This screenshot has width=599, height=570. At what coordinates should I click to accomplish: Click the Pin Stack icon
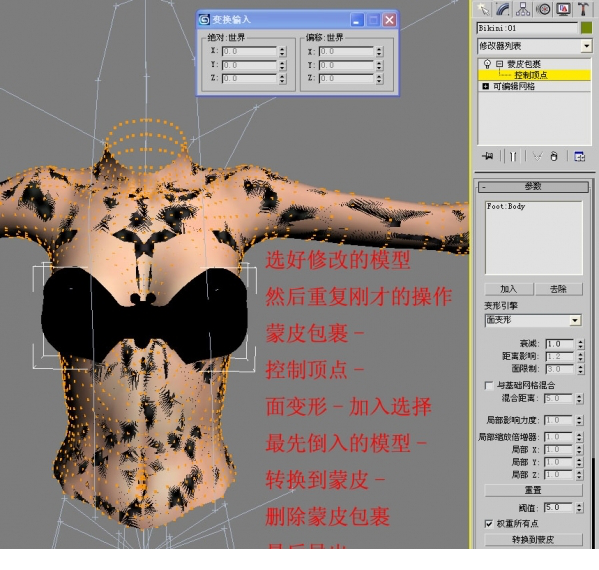[x=488, y=156]
